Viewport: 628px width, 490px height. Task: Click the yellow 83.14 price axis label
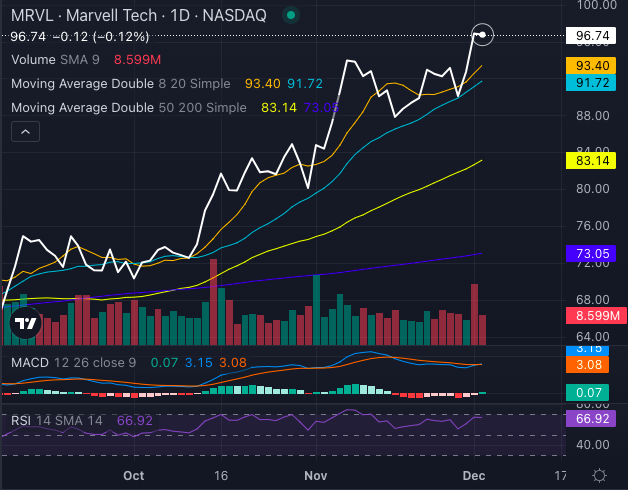tap(589, 159)
